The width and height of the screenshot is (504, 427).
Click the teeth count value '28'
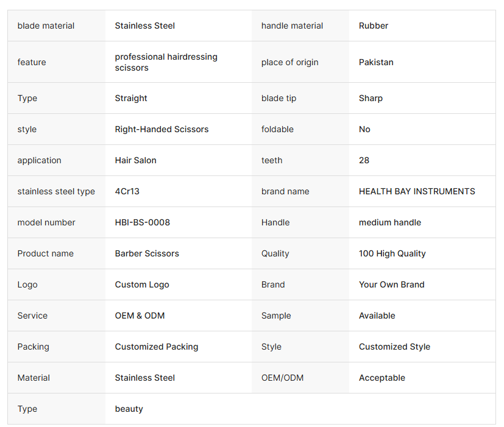[x=364, y=160]
